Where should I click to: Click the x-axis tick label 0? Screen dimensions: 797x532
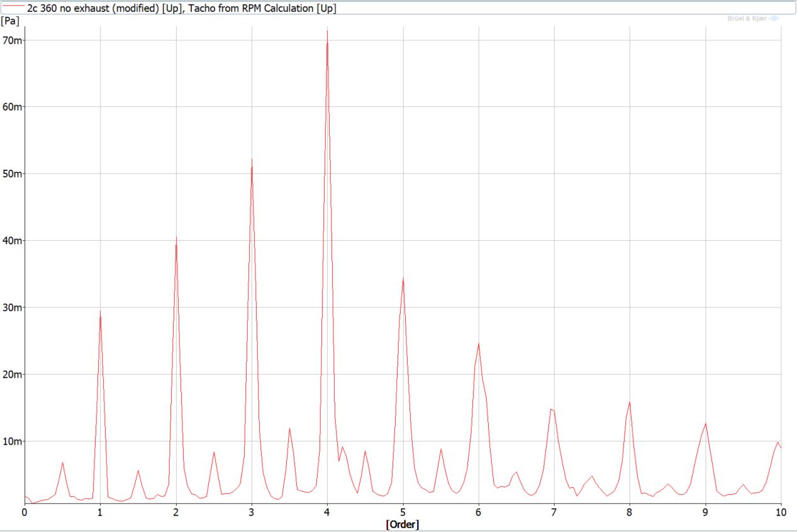click(x=25, y=513)
